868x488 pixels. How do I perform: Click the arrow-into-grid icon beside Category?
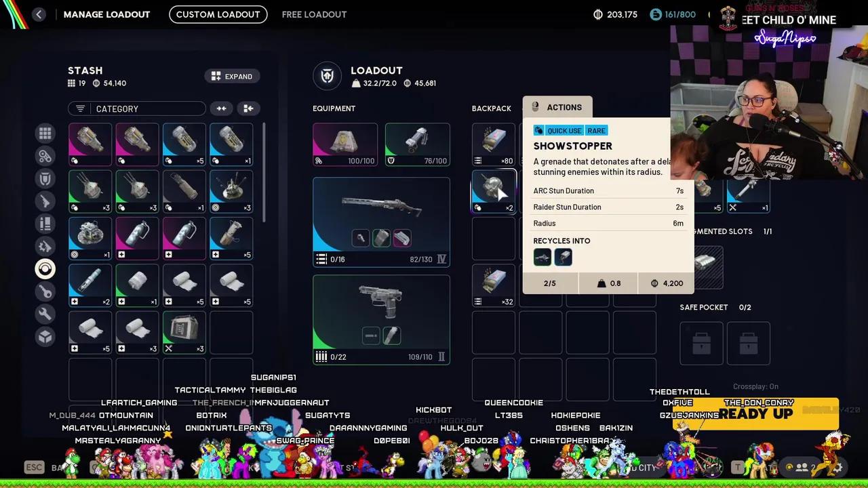coord(248,108)
